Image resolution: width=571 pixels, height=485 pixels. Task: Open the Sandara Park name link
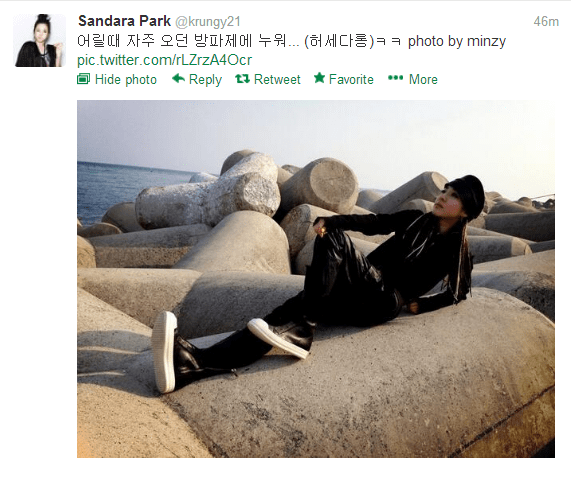(x=124, y=21)
